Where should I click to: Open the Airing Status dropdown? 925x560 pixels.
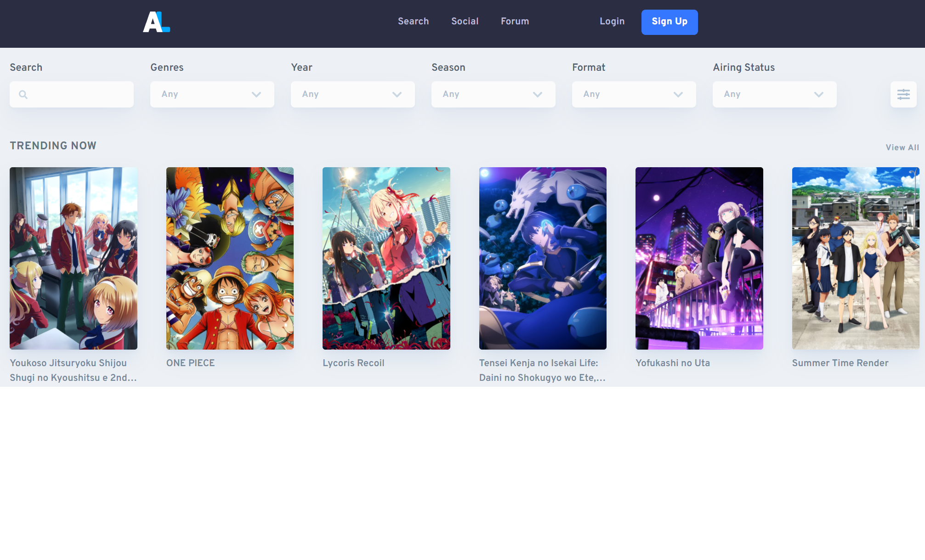point(775,94)
